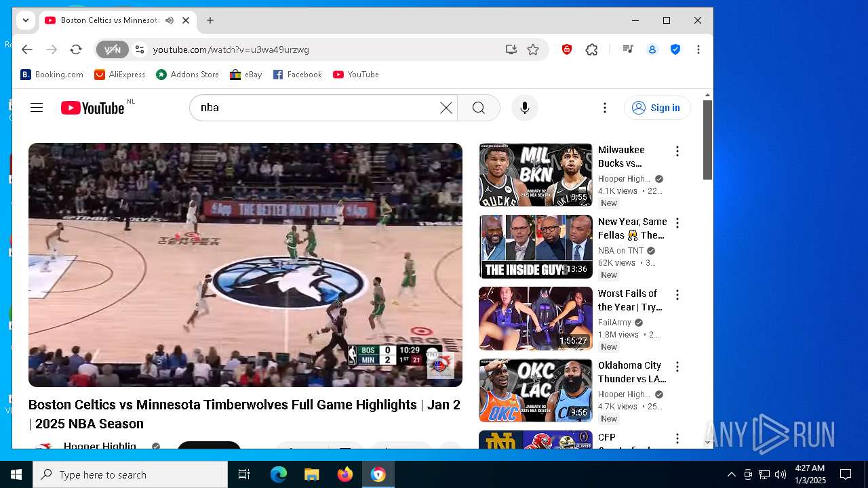Open the Extensions puzzle menu

pos(591,49)
